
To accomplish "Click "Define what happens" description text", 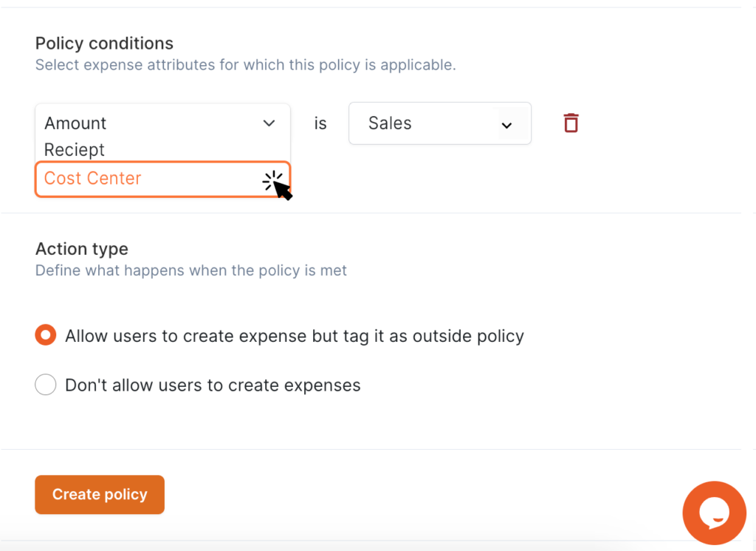I will point(191,270).
